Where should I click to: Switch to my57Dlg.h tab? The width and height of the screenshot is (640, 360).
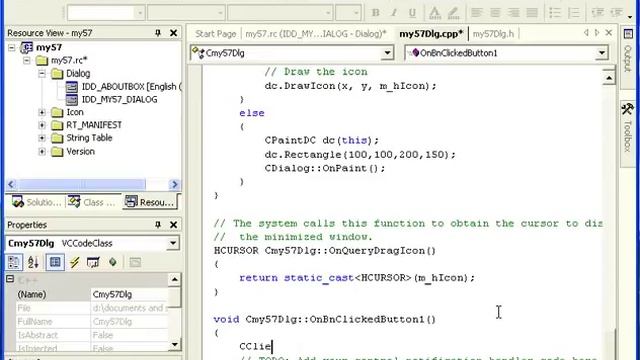click(493, 34)
